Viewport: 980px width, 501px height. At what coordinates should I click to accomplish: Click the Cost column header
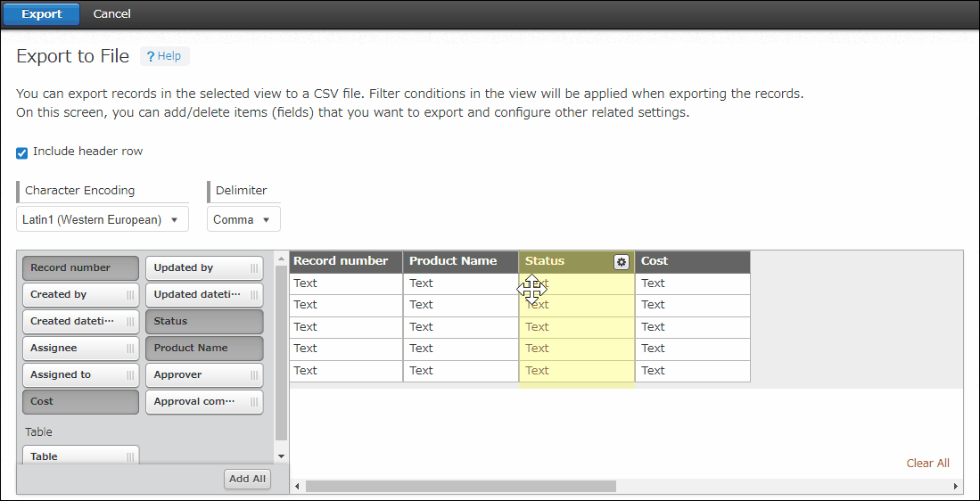pos(692,261)
